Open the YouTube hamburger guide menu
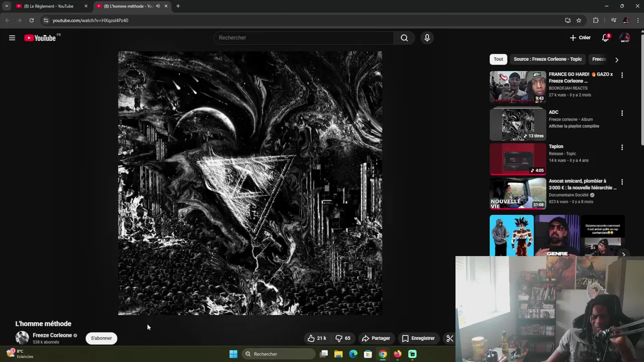This screenshot has width=644, height=362. [12, 38]
